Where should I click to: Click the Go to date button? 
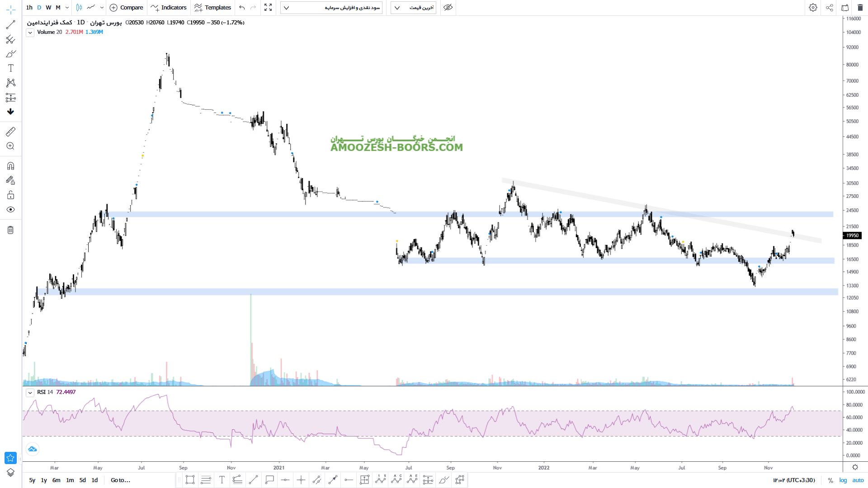click(120, 480)
